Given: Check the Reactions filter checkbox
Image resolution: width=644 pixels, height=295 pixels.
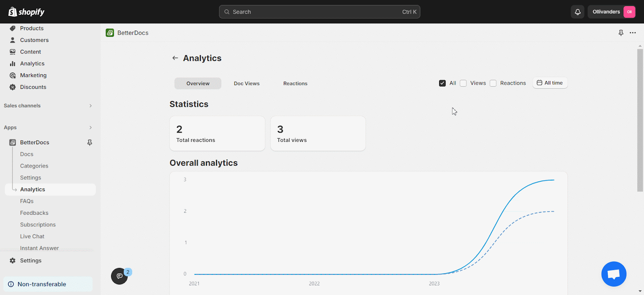Looking at the screenshot, I should (x=493, y=83).
